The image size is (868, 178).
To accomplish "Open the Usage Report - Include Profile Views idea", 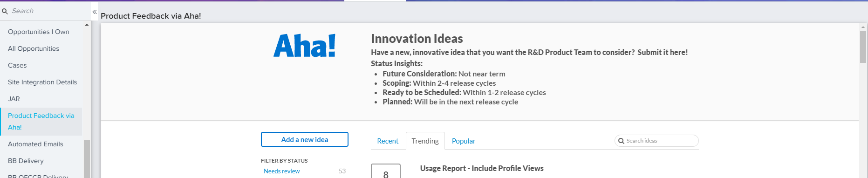I will point(482,168).
